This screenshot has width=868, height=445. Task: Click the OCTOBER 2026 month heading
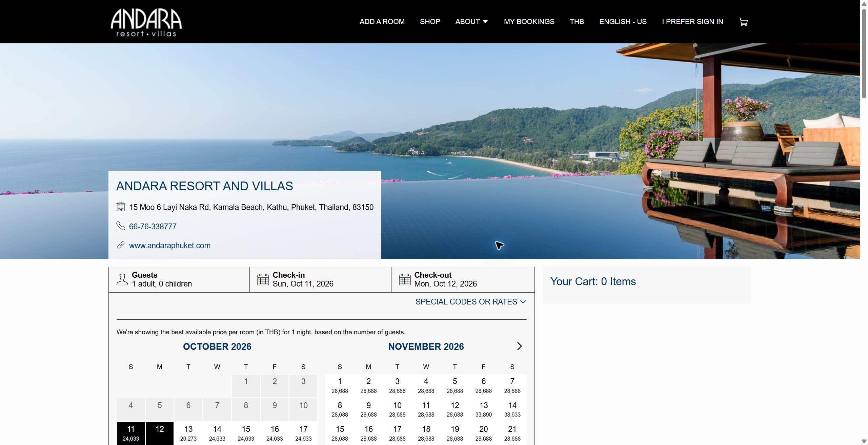pyautogui.click(x=217, y=346)
